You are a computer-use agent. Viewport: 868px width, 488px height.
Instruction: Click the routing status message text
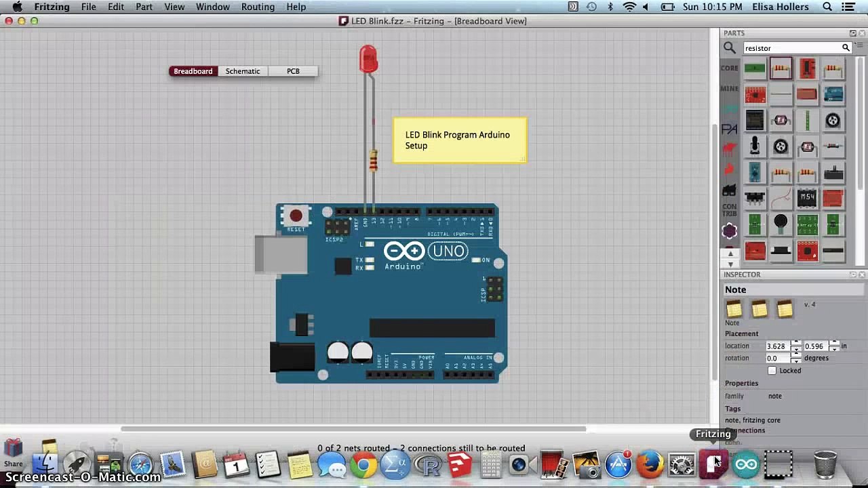[x=421, y=448]
